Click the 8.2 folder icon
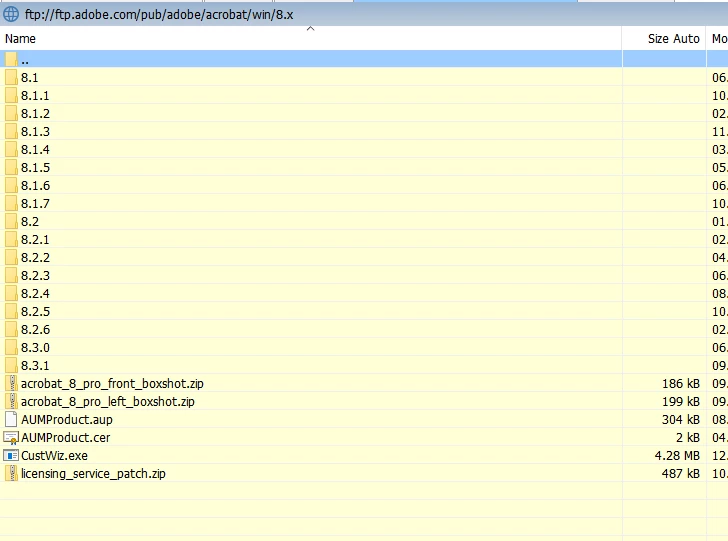Image resolution: width=728 pixels, height=541 pixels. [11, 222]
